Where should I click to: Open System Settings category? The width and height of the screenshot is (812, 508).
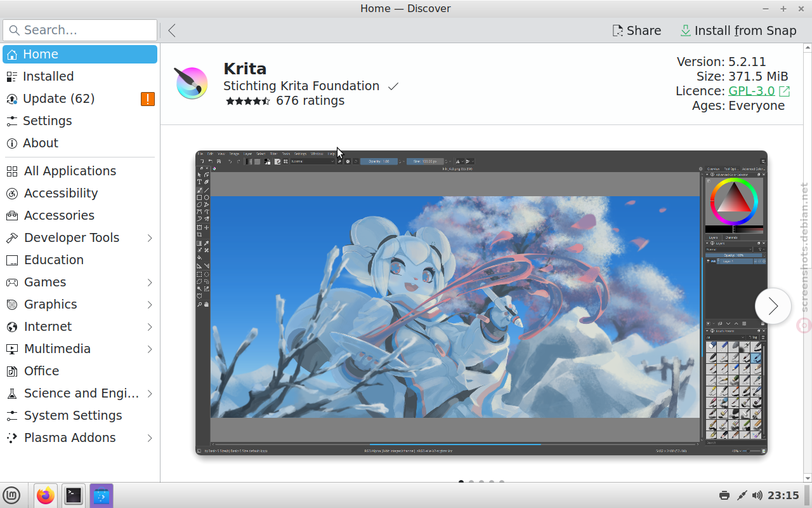coord(80,415)
